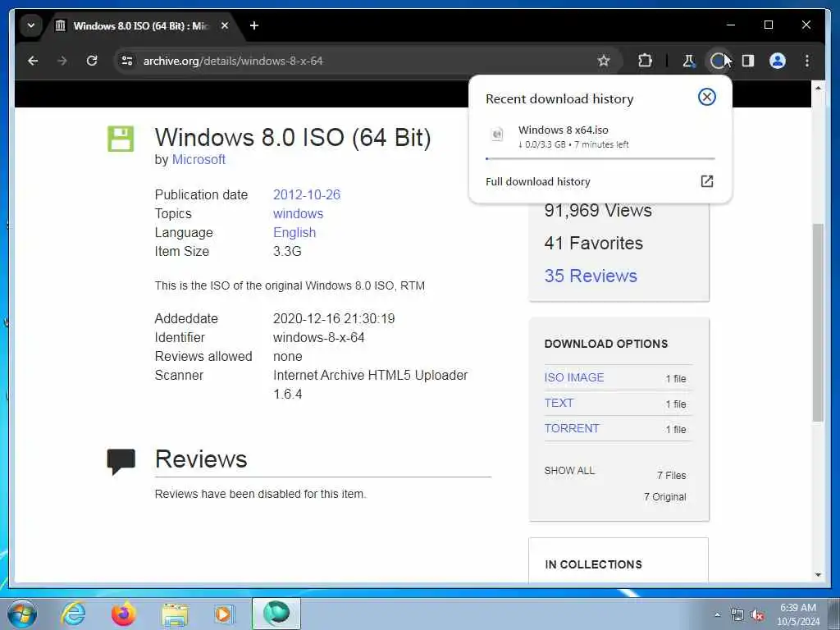
Task: Open the clock showing 6:39 AM
Action: tap(797, 614)
